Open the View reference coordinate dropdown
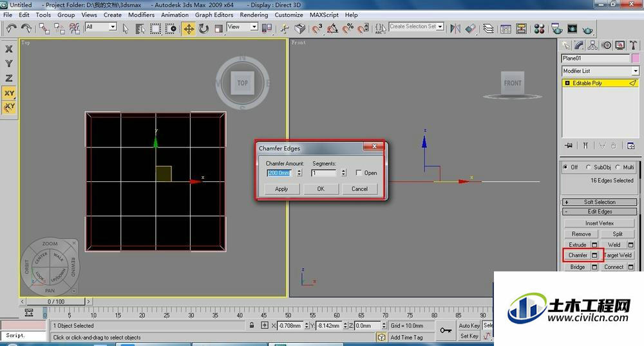 click(254, 26)
